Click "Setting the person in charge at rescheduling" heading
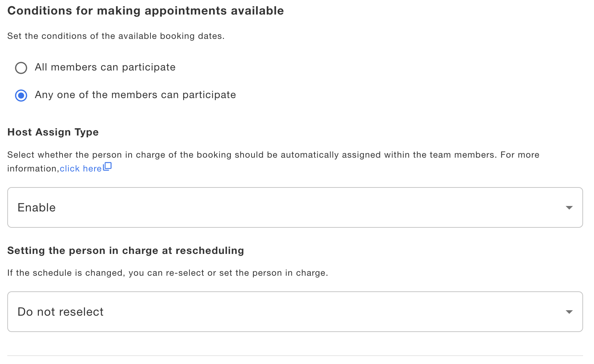The height and width of the screenshot is (364, 594). coord(125,250)
